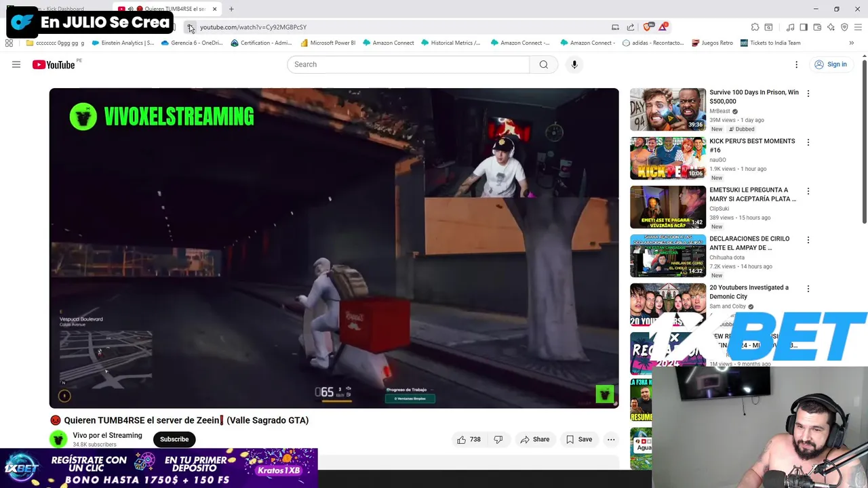The width and height of the screenshot is (868, 488).
Task: Open the browser apps grid icon
Action: [x=9, y=43]
